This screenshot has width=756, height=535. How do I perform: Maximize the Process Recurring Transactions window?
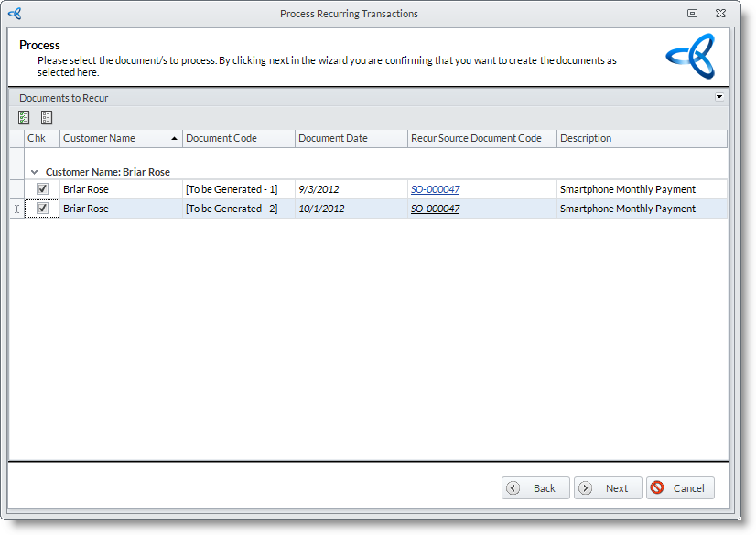[693, 14]
